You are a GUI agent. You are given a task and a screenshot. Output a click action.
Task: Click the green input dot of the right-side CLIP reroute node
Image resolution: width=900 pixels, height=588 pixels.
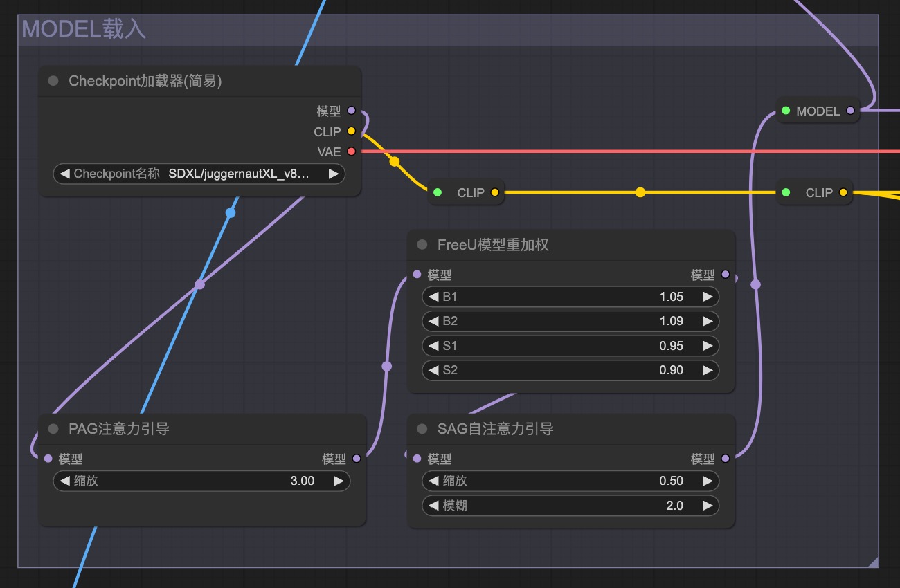pos(785,192)
